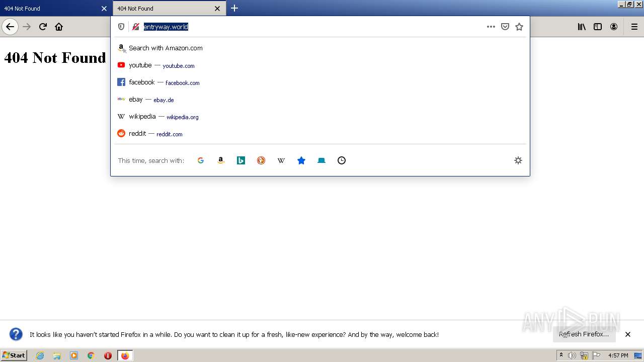
Task: Open the Firefox home page
Action: coord(59,27)
